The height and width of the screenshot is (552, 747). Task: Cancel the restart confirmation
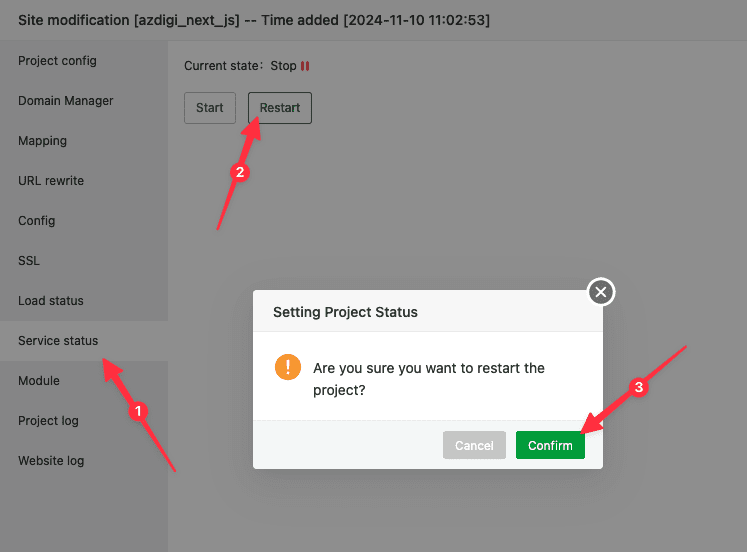(x=474, y=445)
